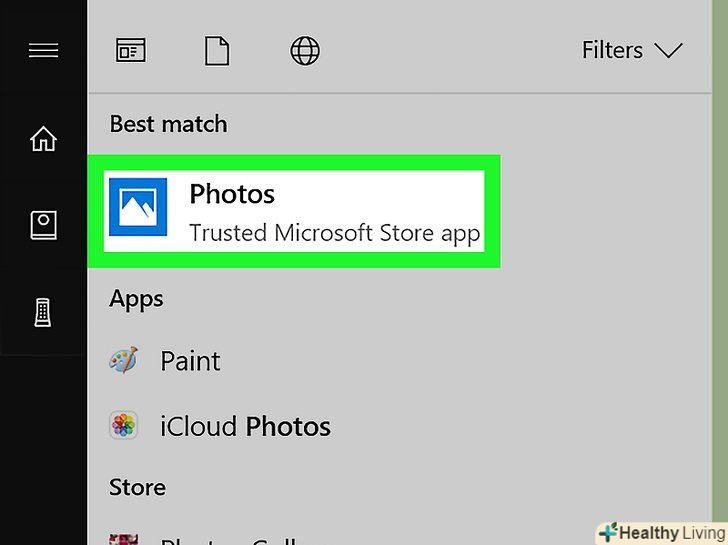Filter results by Documents icon

pyautogui.click(x=217, y=51)
